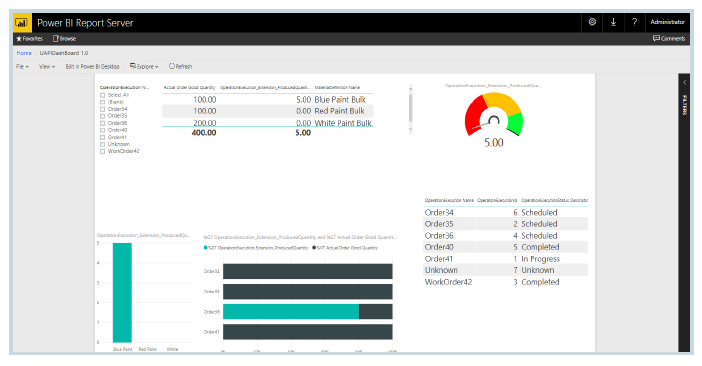Go to the Home breadcrumb link
This screenshot has width=702, height=366.
pyautogui.click(x=24, y=53)
